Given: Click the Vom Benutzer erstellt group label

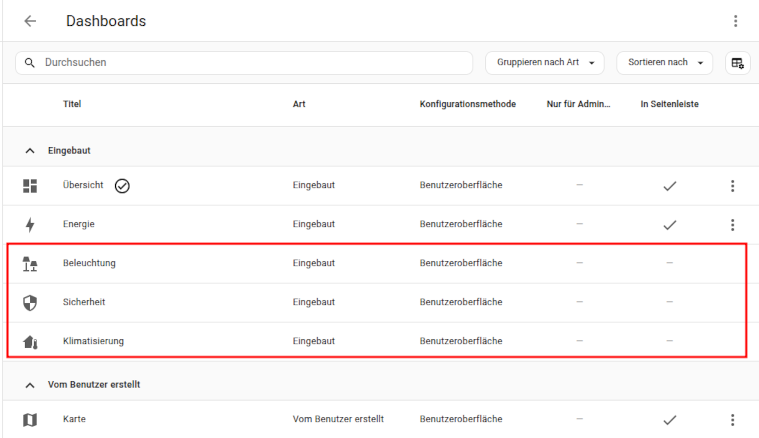Looking at the screenshot, I should coord(94,384).
